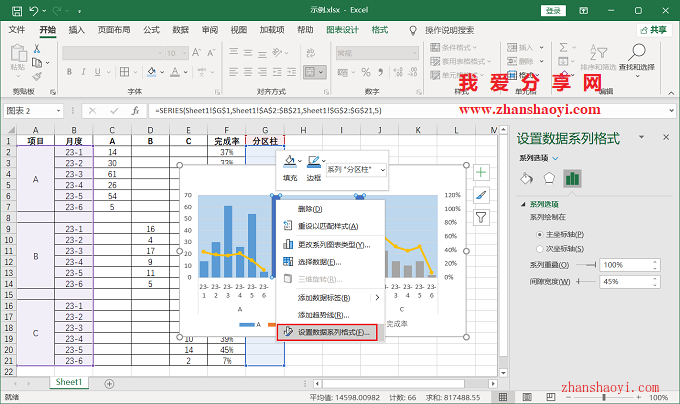The height and width of the screenshot is (404, 680).
Task: Click cell G1 with the 分区柱 header
Action: click(x=265, y=141)
